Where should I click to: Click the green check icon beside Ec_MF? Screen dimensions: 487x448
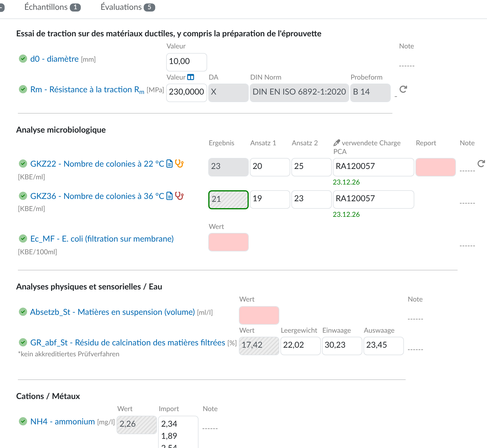tap(23, 239)
